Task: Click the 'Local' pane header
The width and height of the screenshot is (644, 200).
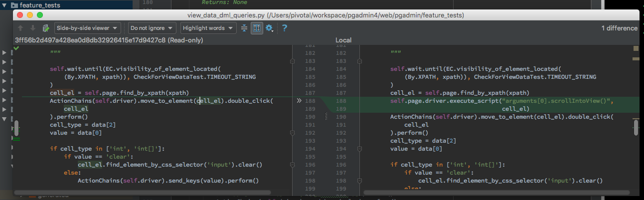Action: pyautogui.click(x=343, y=40)
